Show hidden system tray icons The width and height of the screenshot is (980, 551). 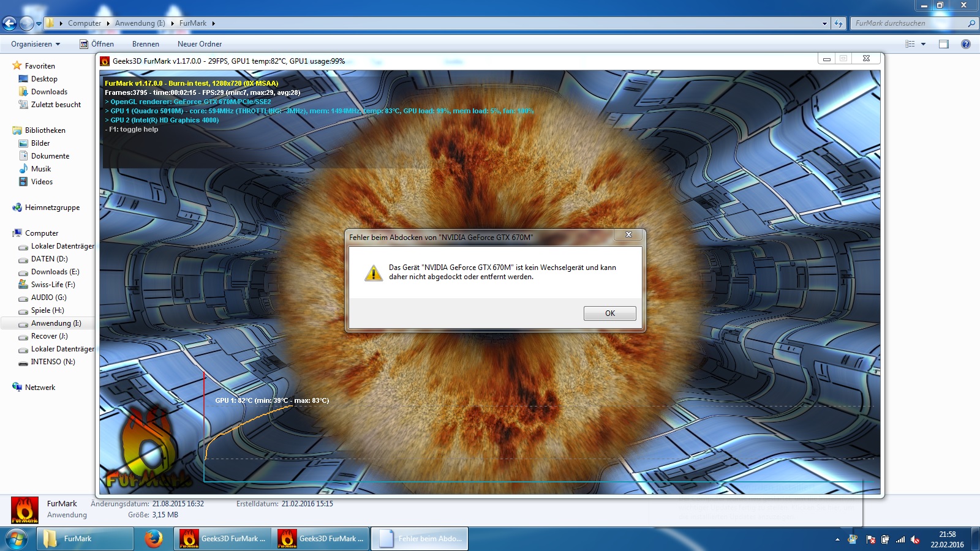837,539
